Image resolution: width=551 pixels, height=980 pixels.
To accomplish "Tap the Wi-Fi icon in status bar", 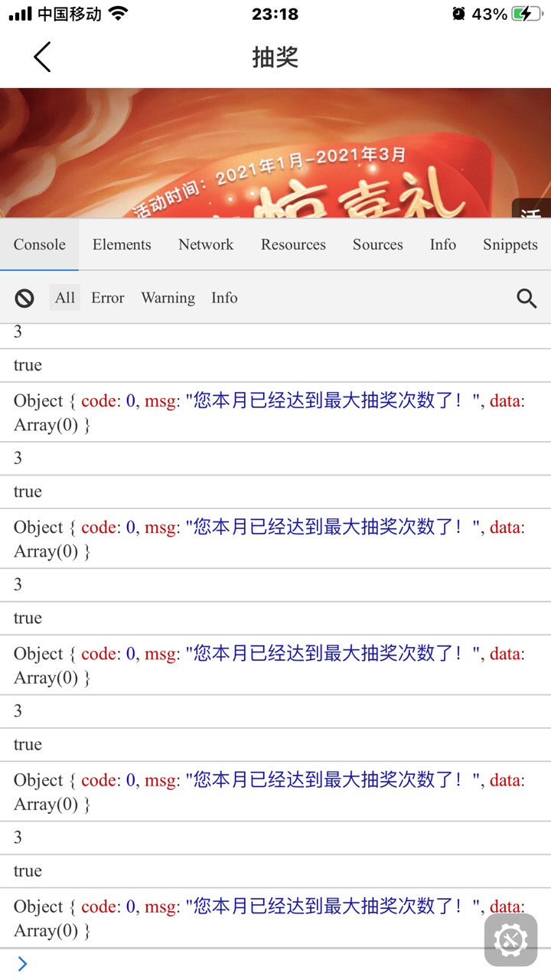I will 118,14.
